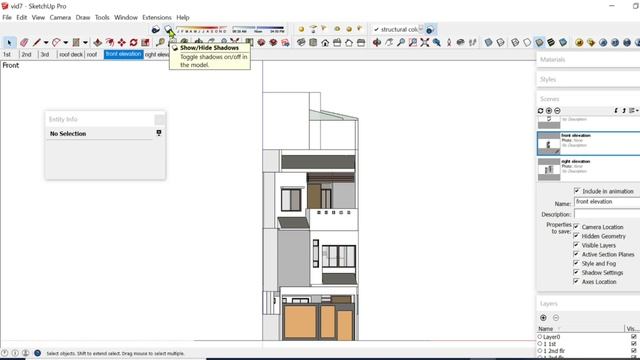Screen dimensions: 640x360
Task: Click the Zoom Extents tool
Action: 424,42
